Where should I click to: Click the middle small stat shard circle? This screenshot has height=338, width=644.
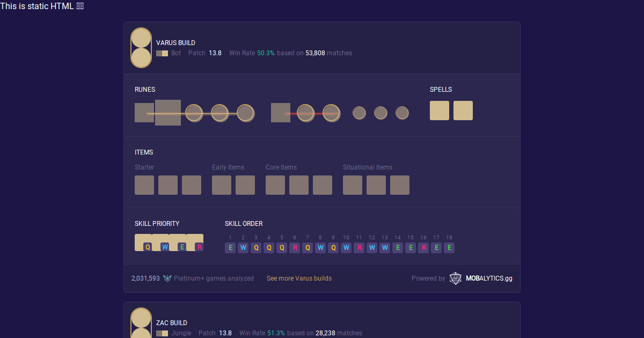point(380,113)
